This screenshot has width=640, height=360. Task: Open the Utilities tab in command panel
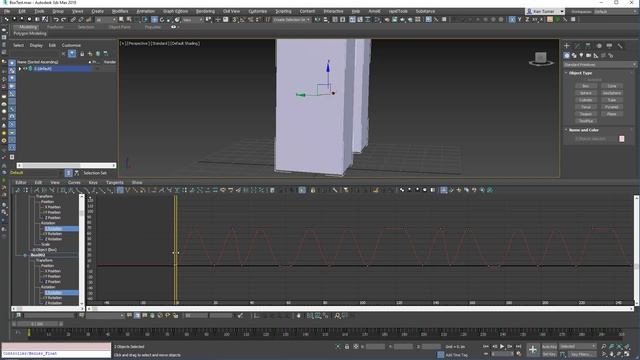coord(620,46)
